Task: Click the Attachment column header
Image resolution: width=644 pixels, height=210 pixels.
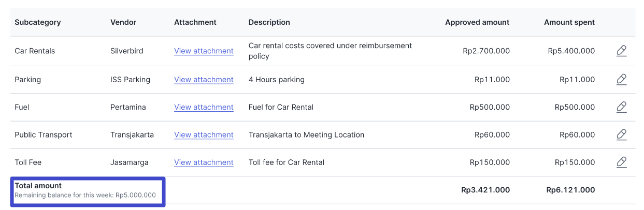Action: [195, 22]
